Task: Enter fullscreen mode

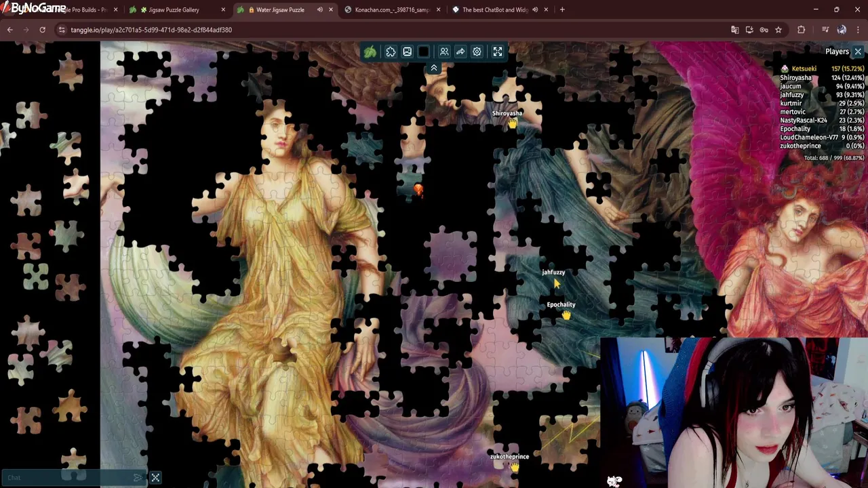Action: pos(498,52)
